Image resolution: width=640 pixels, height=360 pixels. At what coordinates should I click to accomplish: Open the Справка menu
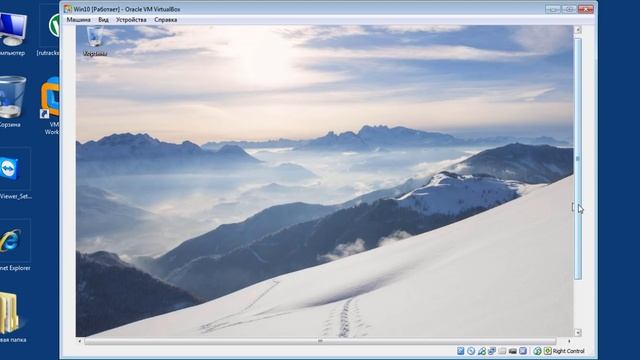(x=165, y=20)
